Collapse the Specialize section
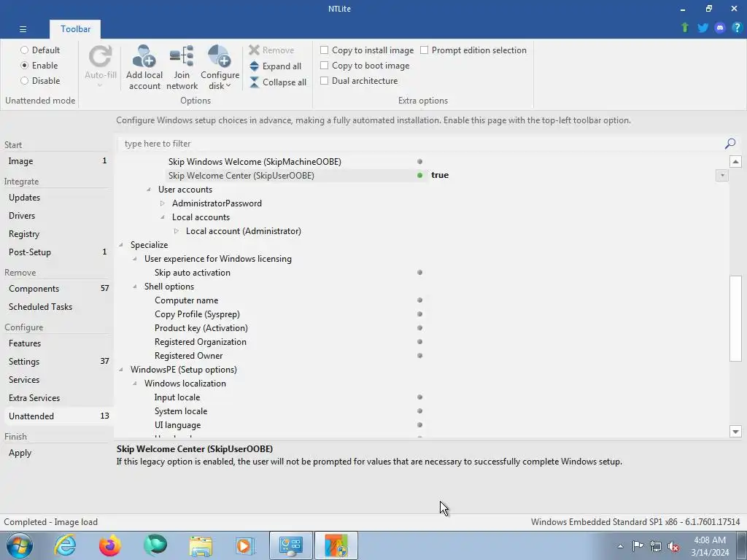The width and height of the screenshot is (747, 560). click(121, 245)
